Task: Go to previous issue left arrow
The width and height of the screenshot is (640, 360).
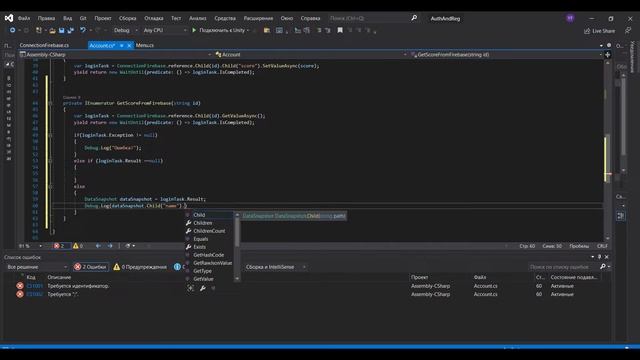Action: tap(98, 246)
